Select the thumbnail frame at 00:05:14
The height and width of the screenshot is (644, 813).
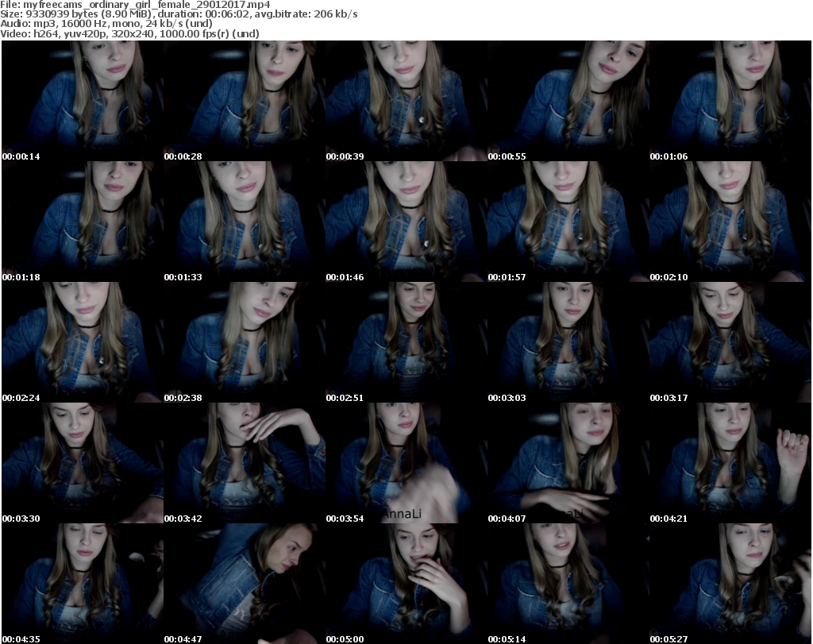(x=568, y=584)
